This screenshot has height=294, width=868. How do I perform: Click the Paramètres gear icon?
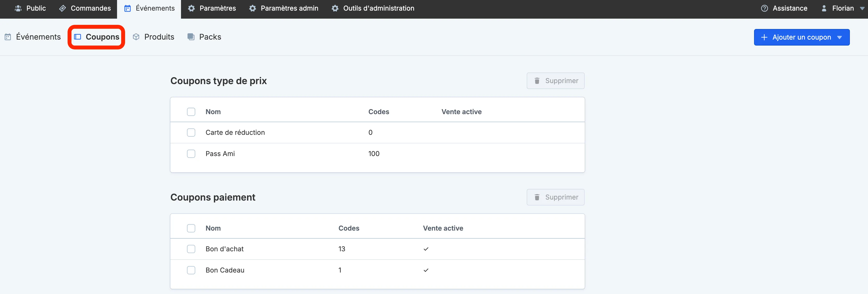191,9
